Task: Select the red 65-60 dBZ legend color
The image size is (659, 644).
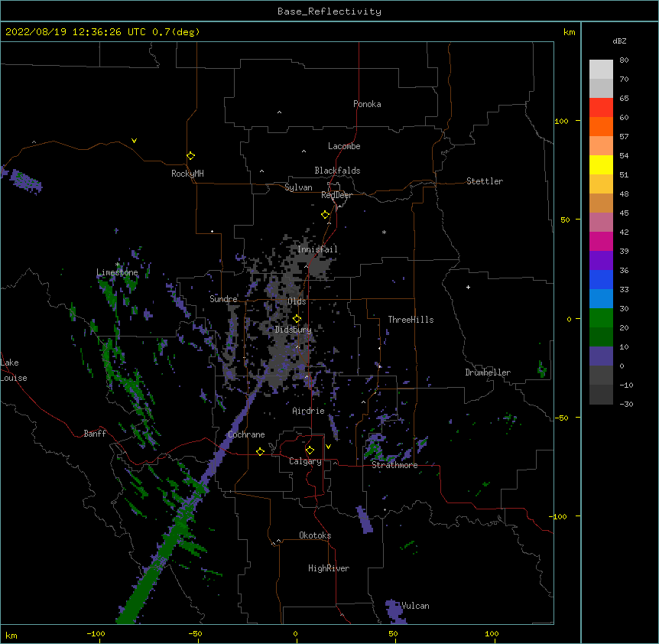Action: pos(601,107)
